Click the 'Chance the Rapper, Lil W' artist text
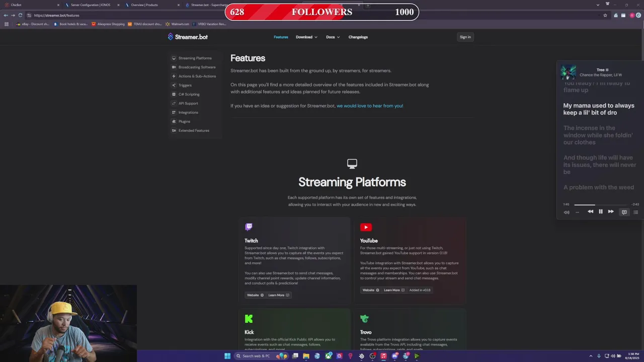 (601, 75)
